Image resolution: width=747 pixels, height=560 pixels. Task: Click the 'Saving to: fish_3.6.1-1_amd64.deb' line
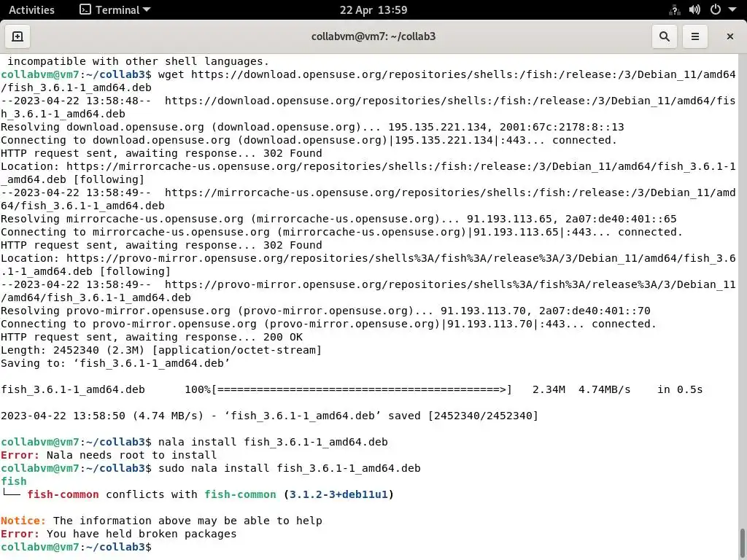click(115, 363)
